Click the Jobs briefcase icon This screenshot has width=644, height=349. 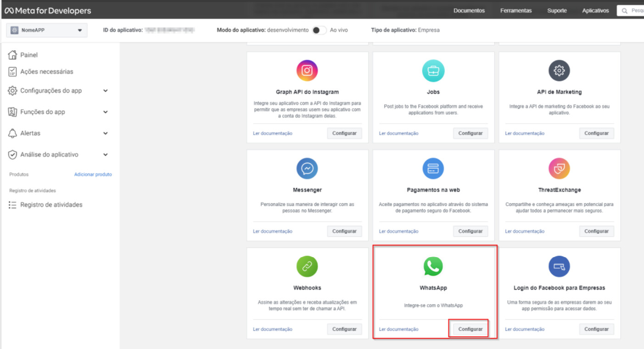click(433, 71)
